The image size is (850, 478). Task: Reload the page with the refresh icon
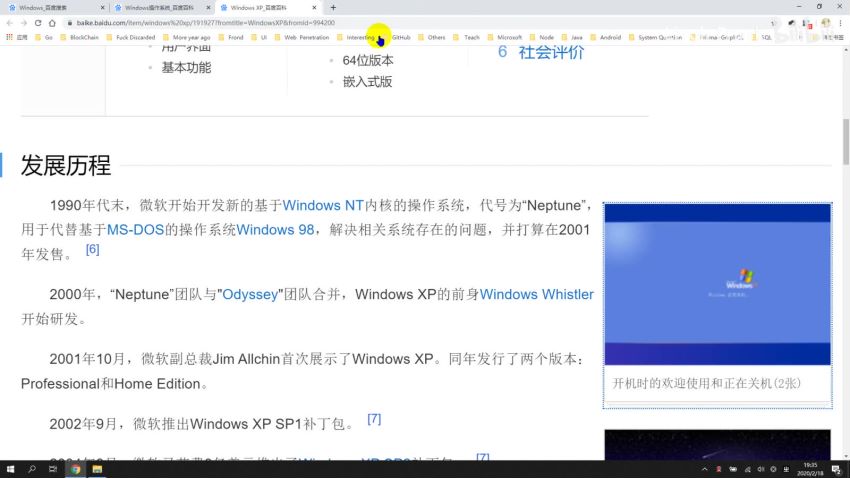(x=38, y=23)
